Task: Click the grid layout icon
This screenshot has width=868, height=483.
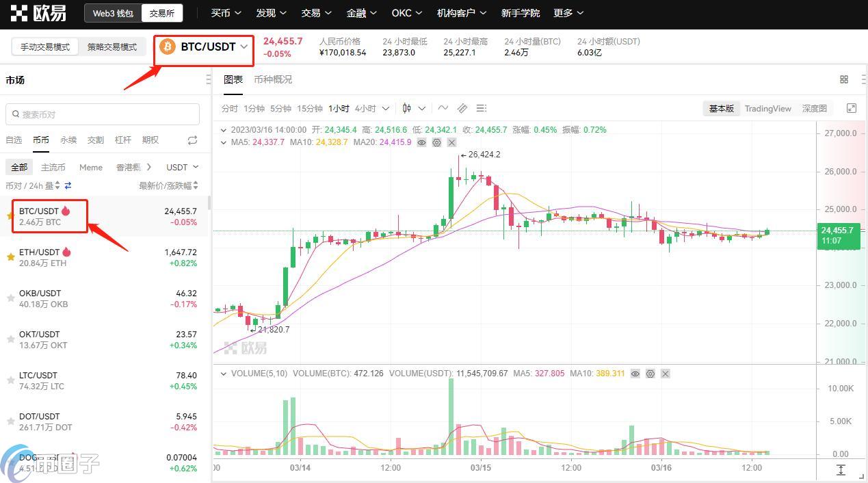Action: point(844,79)
